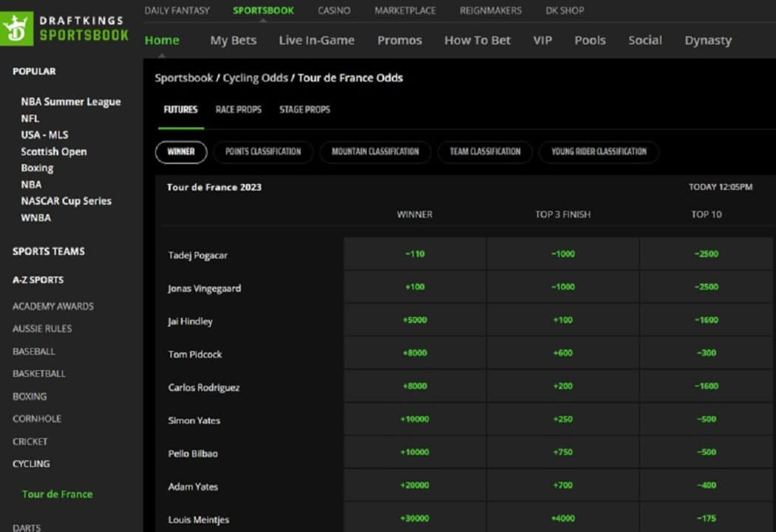Viewport: 776px width, 532px height.
Task: Select the Winner filter pill
Action: 181,151
